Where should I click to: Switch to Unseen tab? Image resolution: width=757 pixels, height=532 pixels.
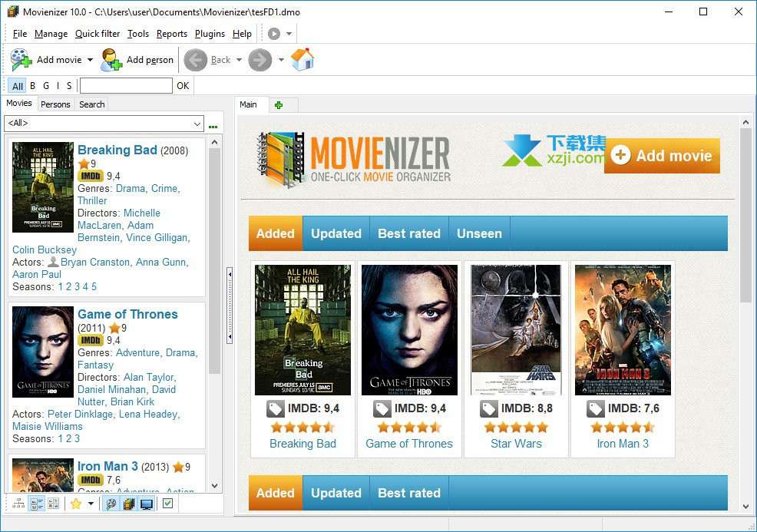(x=479, y=233)
